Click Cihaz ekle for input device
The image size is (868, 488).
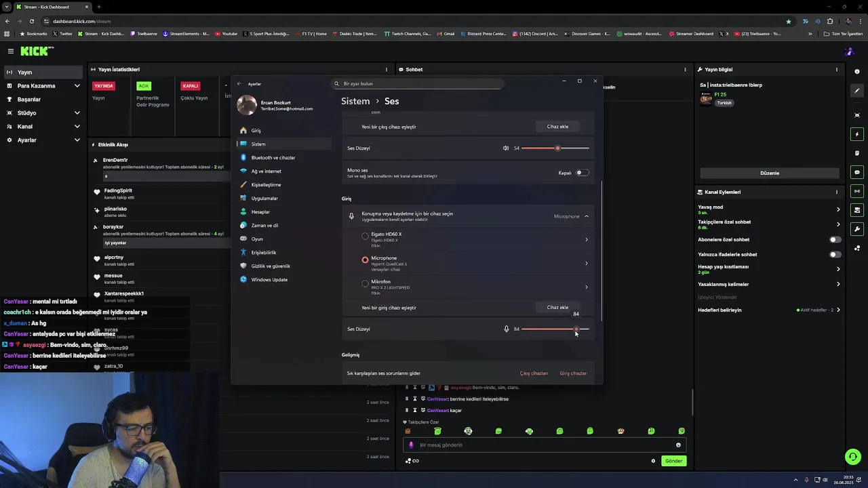pos(557,307)
